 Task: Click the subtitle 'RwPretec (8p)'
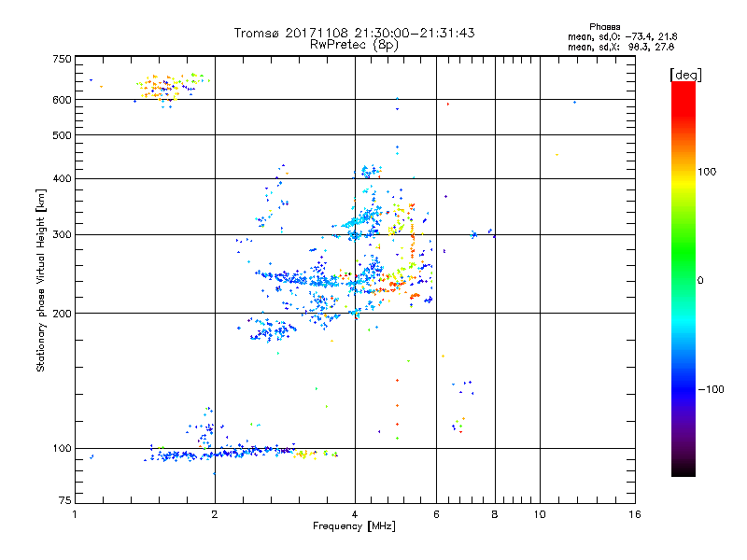(354, 45)
